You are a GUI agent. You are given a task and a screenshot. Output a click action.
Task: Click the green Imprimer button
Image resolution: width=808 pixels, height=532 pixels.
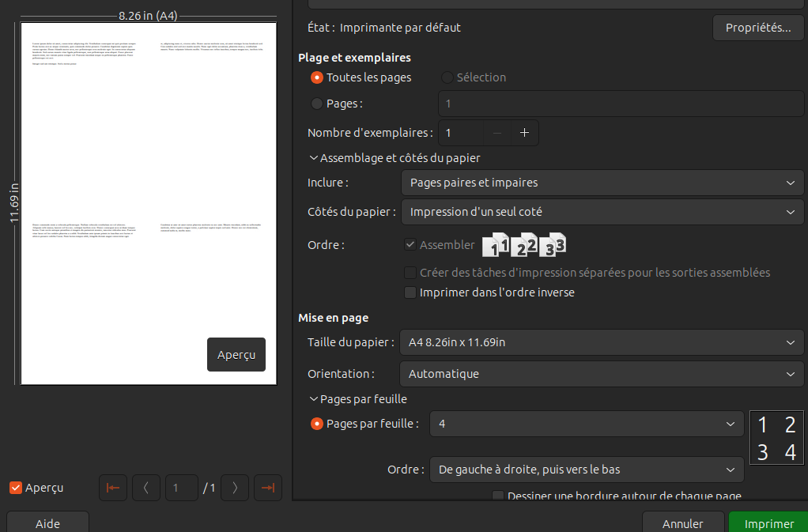(x=768, y=523)
